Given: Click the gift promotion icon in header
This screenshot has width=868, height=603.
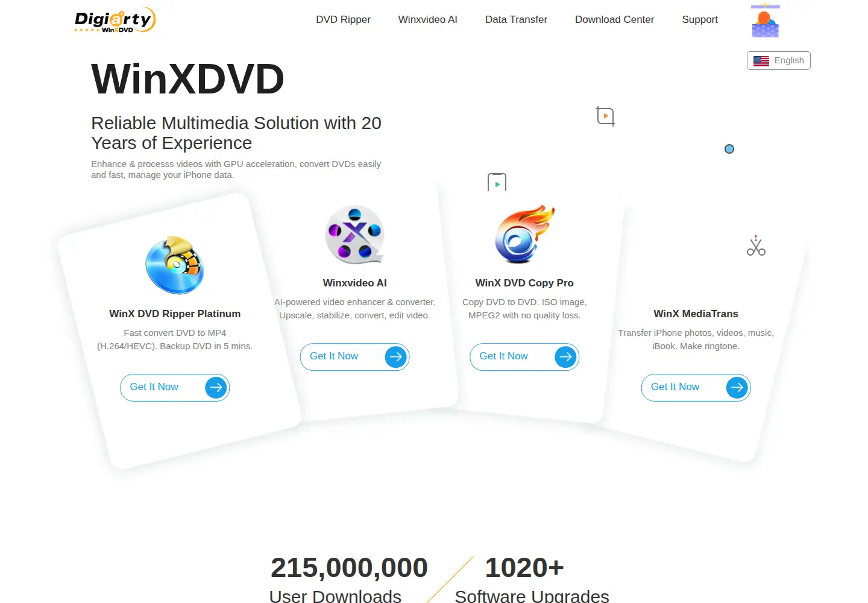Looking at the screenshot, I should click(766, 21).
